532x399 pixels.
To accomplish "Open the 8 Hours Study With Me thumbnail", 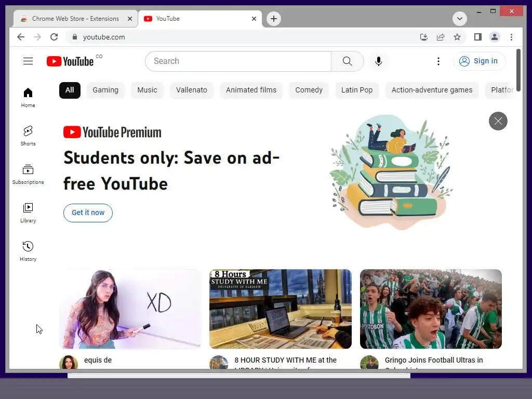I will 280,309.
